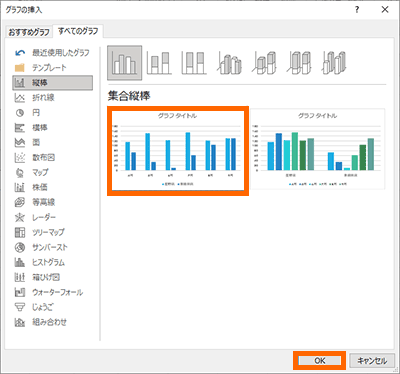
Task: Select 組み合わせ combo chart category
Action: coord(52,322)
